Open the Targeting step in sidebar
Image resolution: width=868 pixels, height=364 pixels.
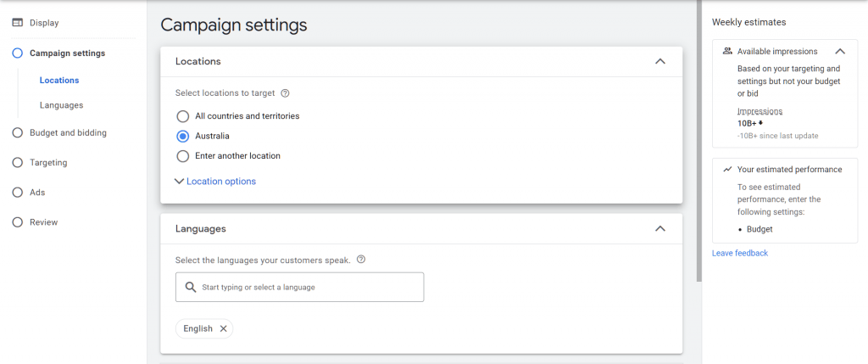pyautogui.click(x=47, y=163)
